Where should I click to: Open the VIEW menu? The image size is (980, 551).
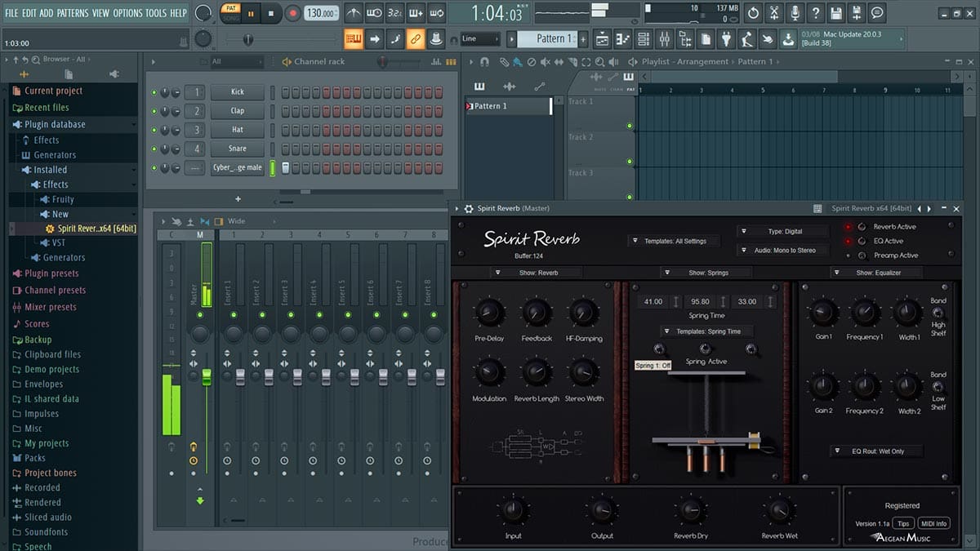tap(100, 13)
